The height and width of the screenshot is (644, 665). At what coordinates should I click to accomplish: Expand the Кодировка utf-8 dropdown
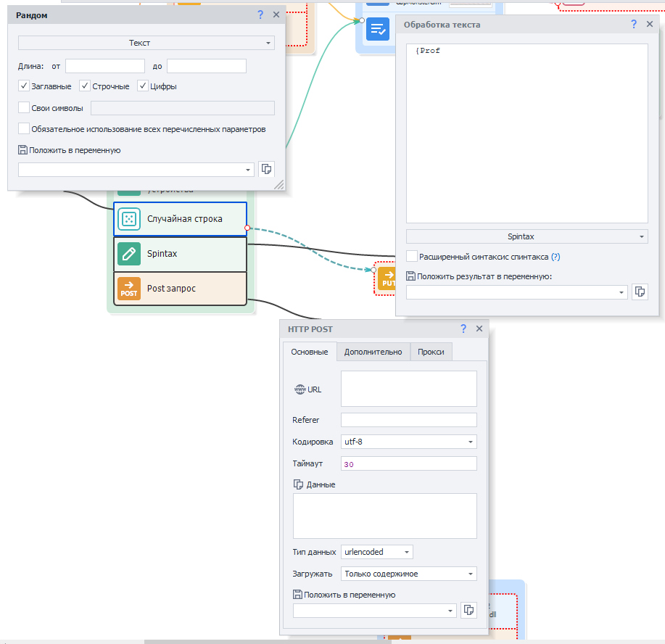click(408, 442)
